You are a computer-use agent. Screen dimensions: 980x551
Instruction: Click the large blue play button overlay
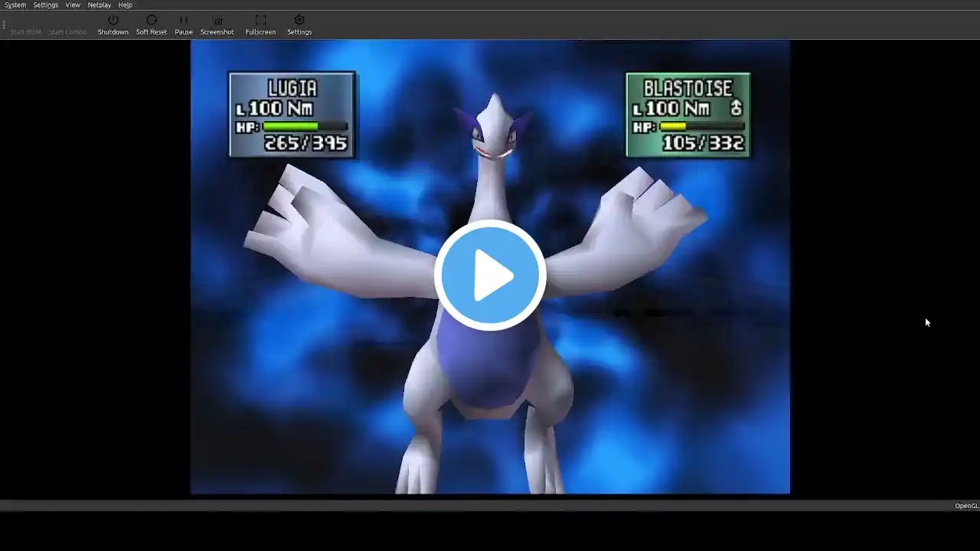pos(490,275)
